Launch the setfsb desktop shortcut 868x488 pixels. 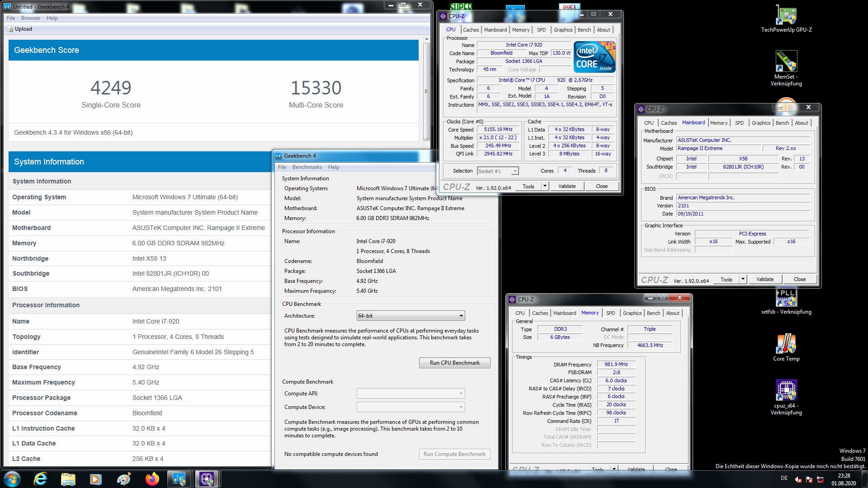tap(786, 302)
